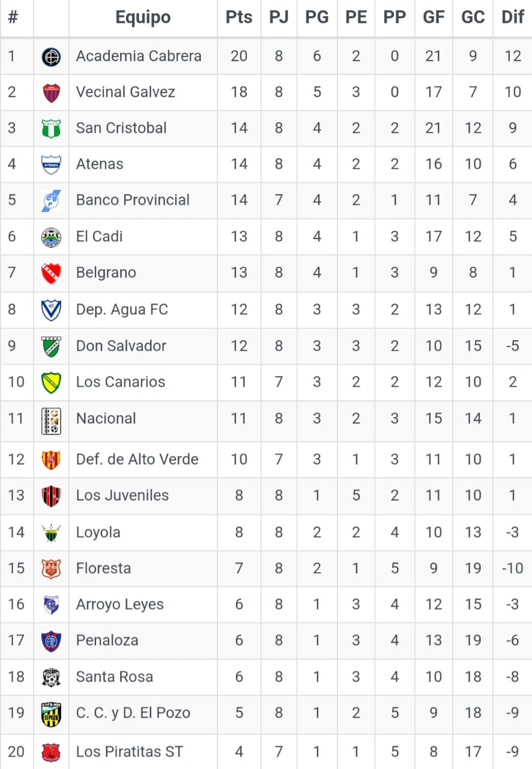This screenshot has width=532, height=769.
Task: Sort table by Pts column header
Action: click(x=239, y=17)
